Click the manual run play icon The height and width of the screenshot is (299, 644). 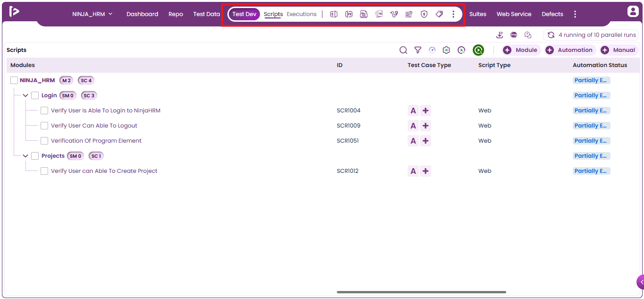tap(461, 50)
